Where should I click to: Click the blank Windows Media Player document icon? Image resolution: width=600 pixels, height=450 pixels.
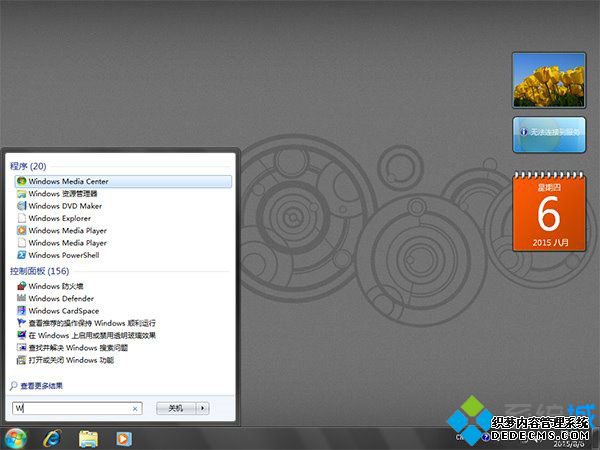tap(21, 243)
